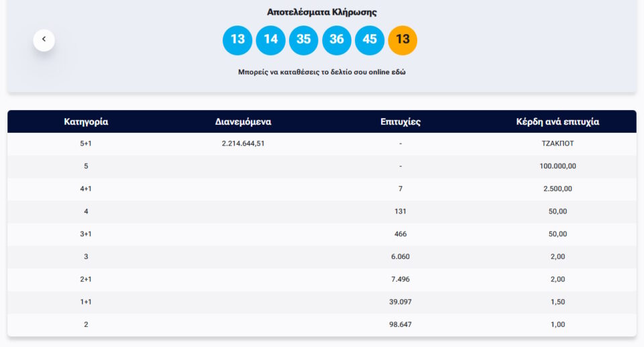The width and height of the screenshot is (644, 347).
Task: Click the blue number 13 ball
Action: 237,40
